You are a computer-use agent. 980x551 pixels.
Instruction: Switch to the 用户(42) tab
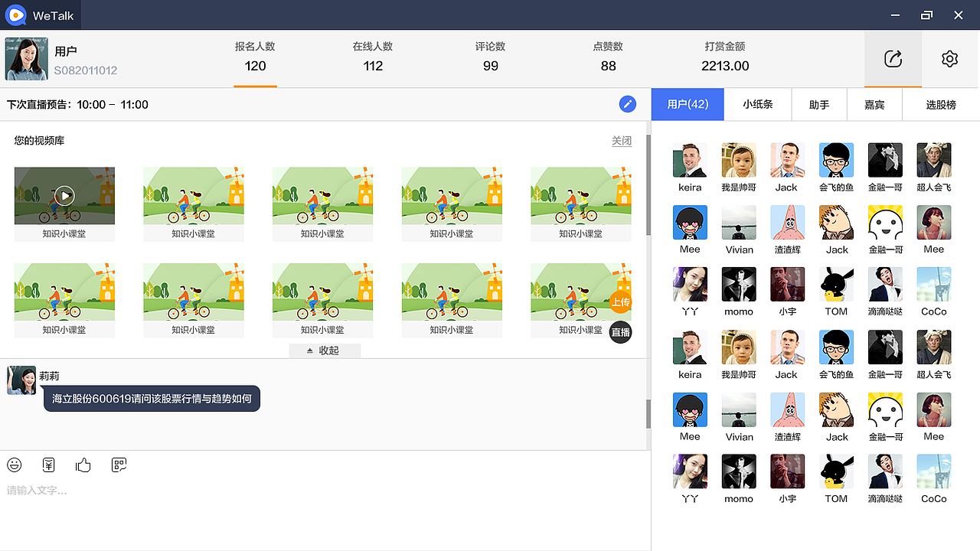point(688,104)
